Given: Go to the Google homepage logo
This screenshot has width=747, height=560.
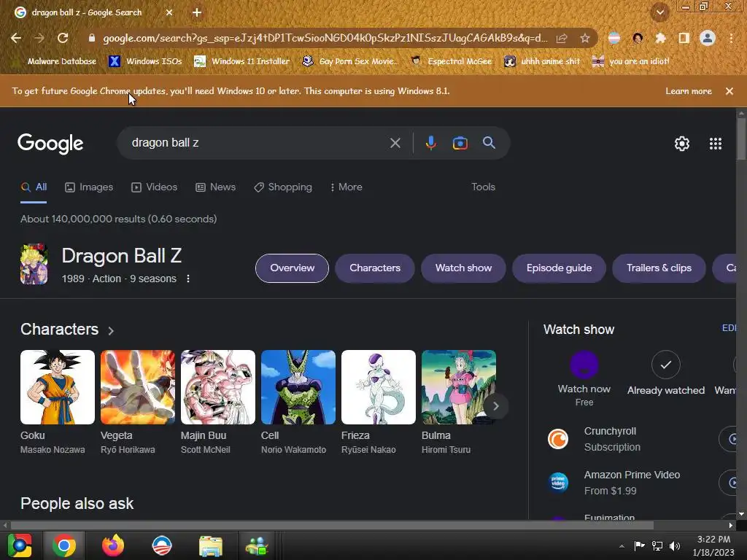Looking at the screenshot, I should click(x=50, y=144).
